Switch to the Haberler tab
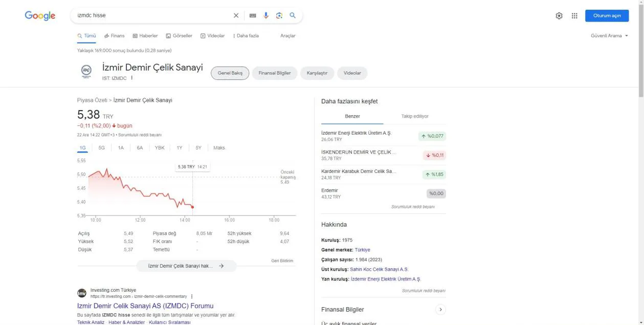 [145, 36]
